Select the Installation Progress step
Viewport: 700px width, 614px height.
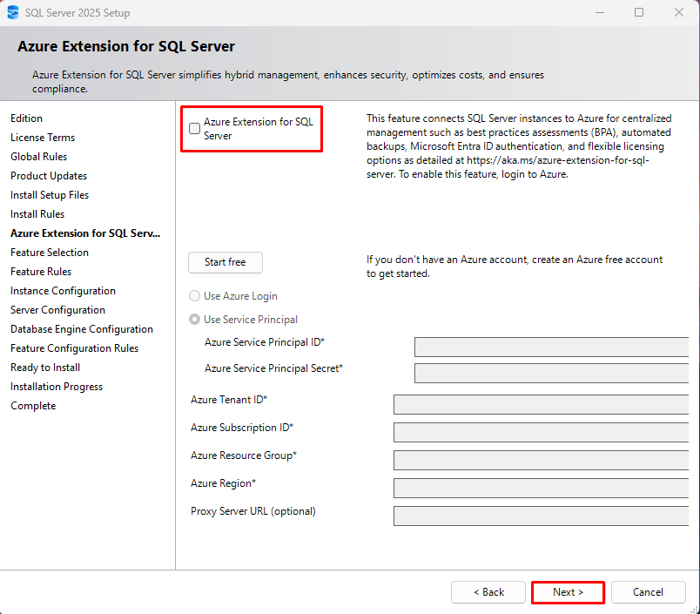pyautogui.click(x=57, y=387)
